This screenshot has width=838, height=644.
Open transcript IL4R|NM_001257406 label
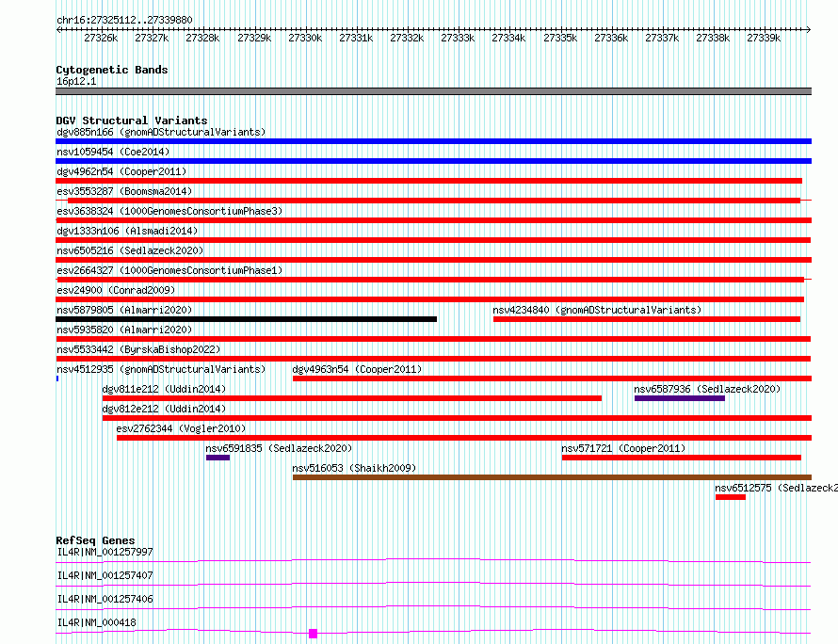[x=105, y=599]
